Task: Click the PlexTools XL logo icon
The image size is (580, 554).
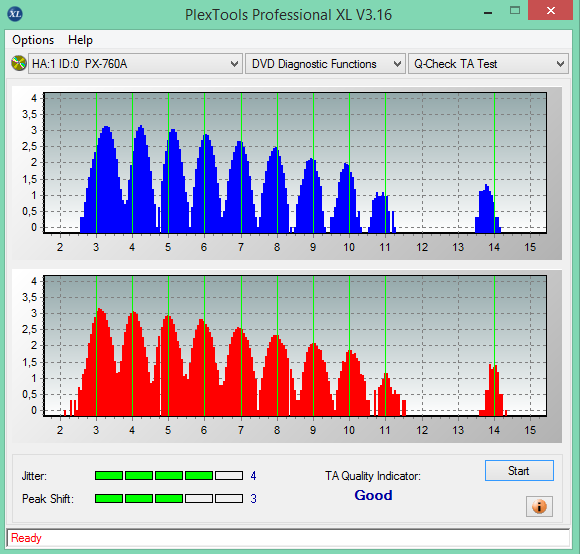Action: pos(15,14)
